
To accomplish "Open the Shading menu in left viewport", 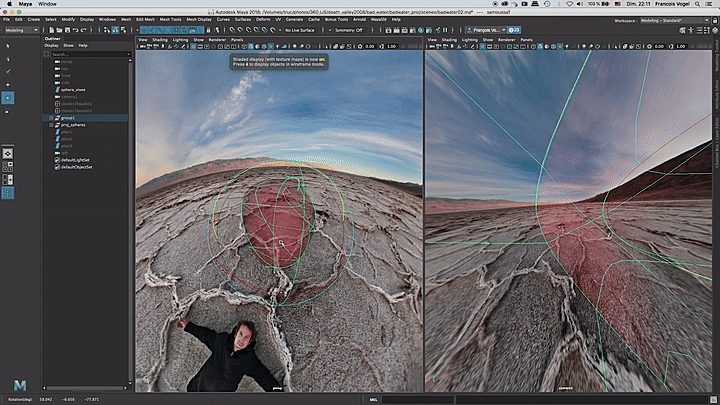I will click(160, 39).
